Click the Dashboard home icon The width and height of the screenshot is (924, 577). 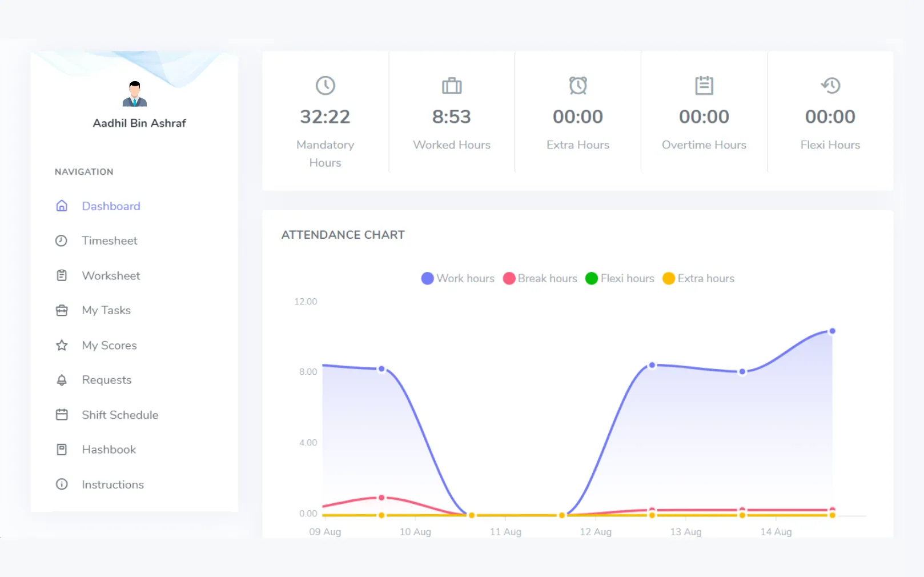[x=62, y=206]
